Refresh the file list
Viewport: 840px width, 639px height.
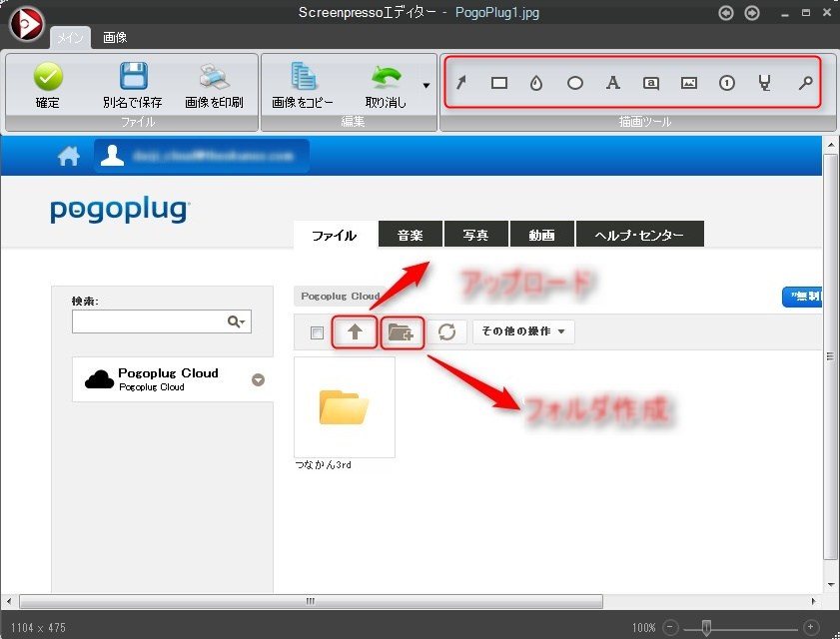(446, 332)
